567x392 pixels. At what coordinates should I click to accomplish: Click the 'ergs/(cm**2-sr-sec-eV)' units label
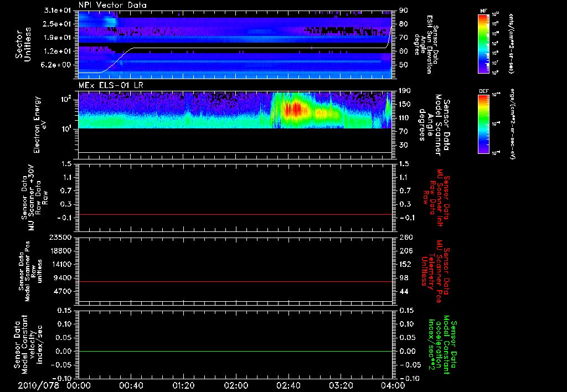pos(512,123)
